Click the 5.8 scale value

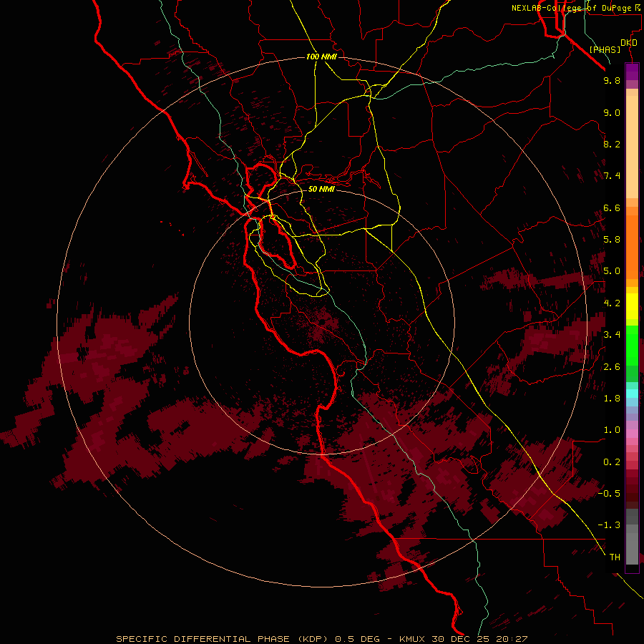pos(612,240)
